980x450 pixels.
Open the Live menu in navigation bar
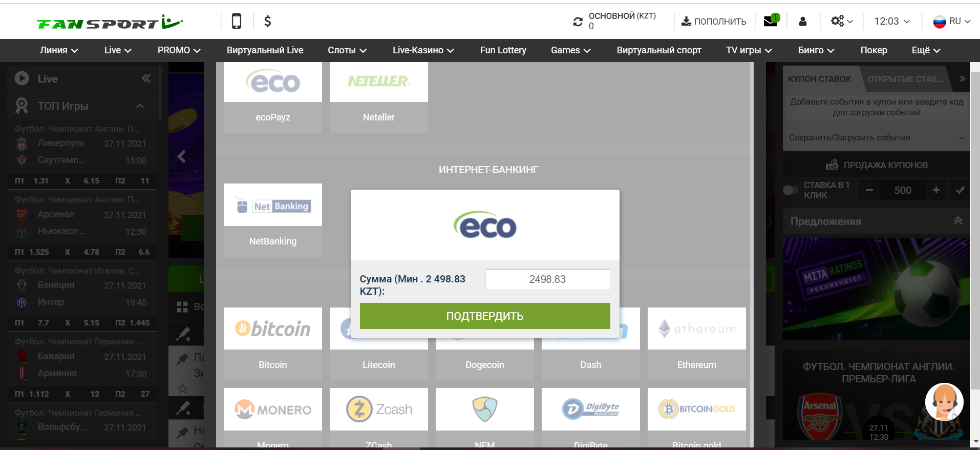pos(118,50)
